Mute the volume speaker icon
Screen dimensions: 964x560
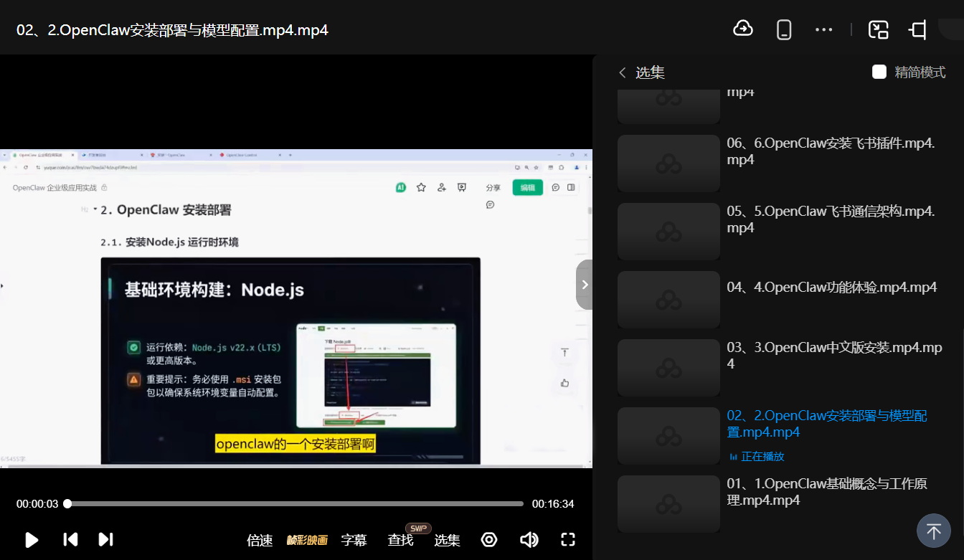point(529,540)
